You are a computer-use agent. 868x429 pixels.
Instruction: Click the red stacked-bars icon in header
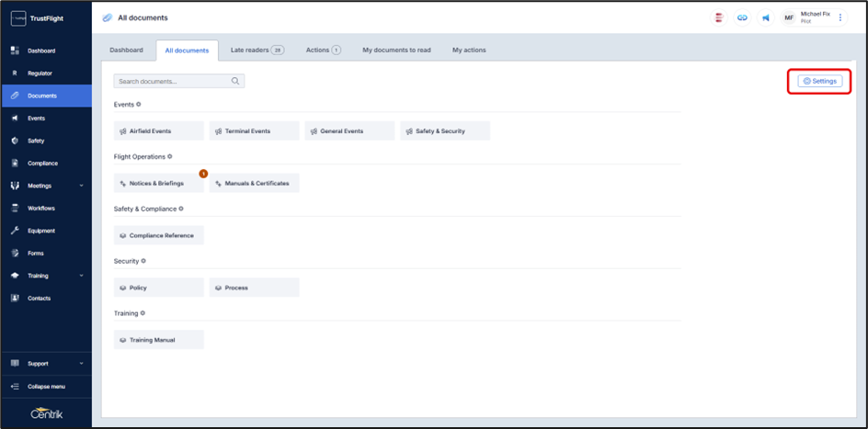tap(719, 17)
